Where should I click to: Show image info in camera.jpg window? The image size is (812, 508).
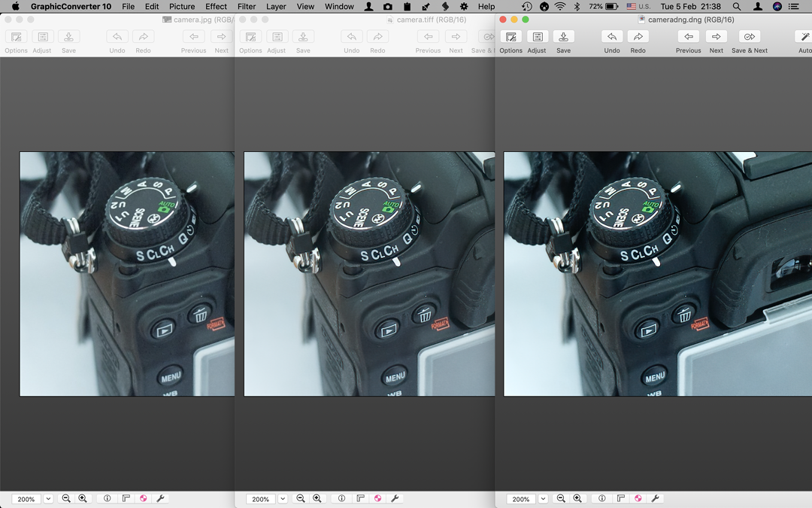(x=108, y=498)
